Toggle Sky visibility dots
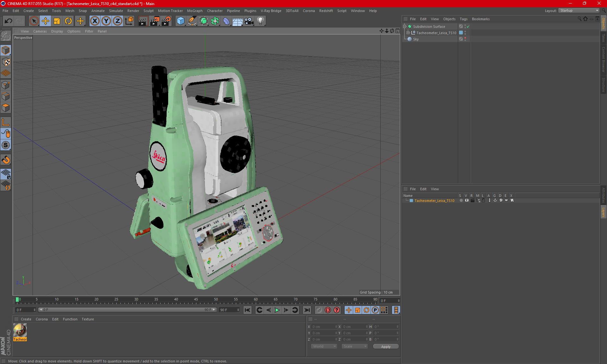 click(465, 39)
